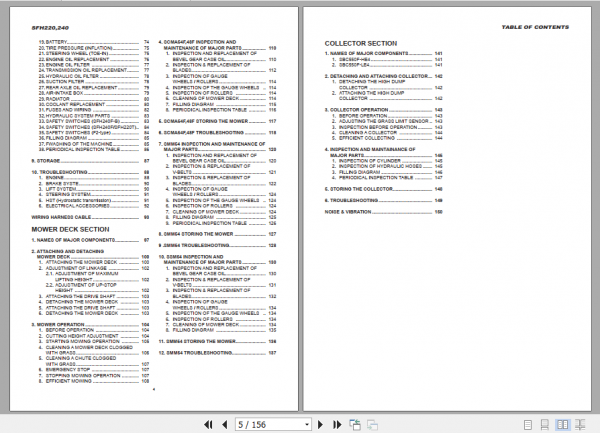Switch to two-page continuous view
The width and height of the screenshot is (600, 433).
(580, 425)
